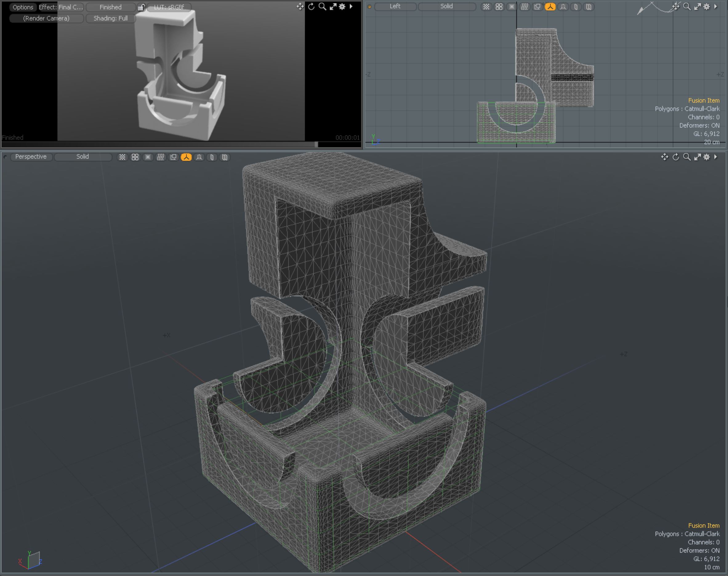
Task: Open the Left view type menu
Action: point(395,6)
